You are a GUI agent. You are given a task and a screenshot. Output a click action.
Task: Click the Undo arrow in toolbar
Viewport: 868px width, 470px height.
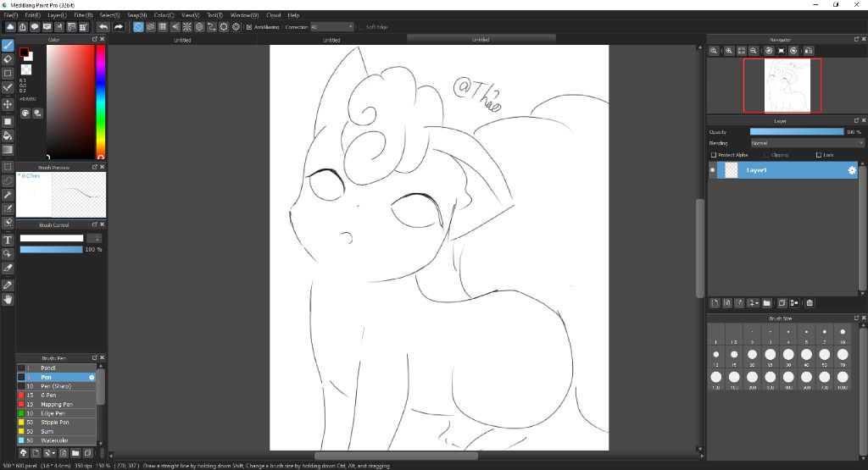coord(103,26)
